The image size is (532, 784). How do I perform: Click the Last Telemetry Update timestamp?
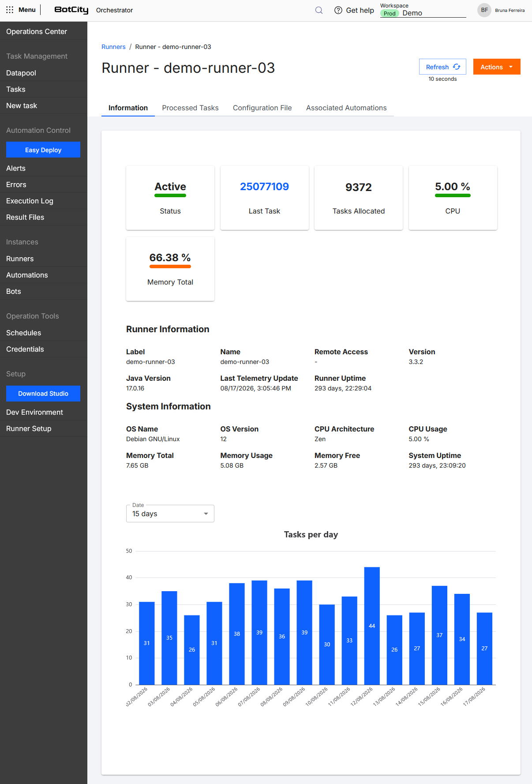255,388
